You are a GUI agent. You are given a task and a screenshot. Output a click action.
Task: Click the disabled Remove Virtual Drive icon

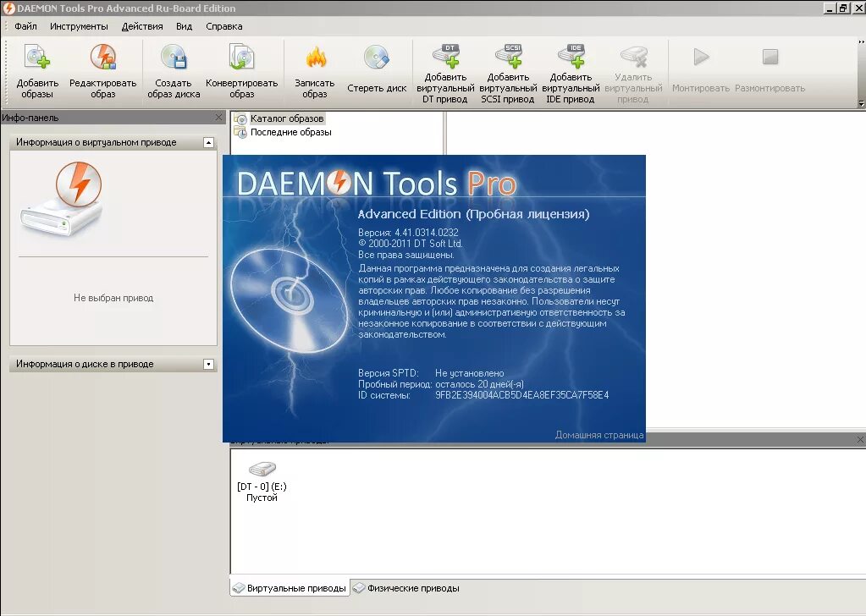(633, 56)
